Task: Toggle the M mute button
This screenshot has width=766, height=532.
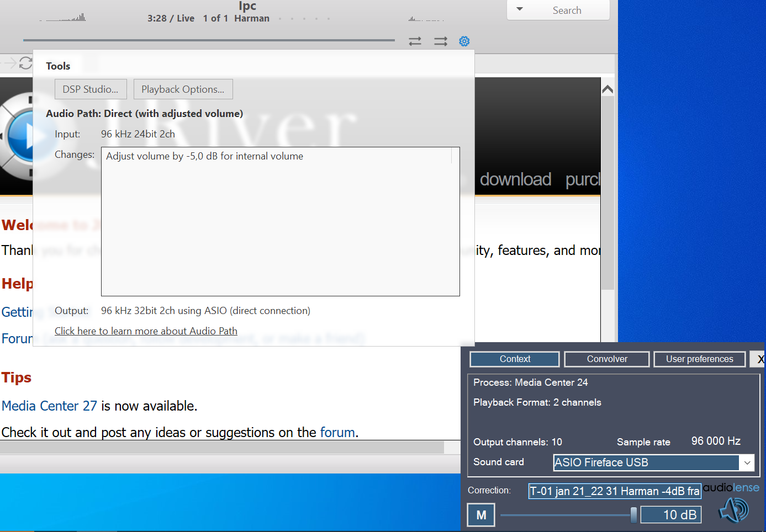Action: (481, 515)
